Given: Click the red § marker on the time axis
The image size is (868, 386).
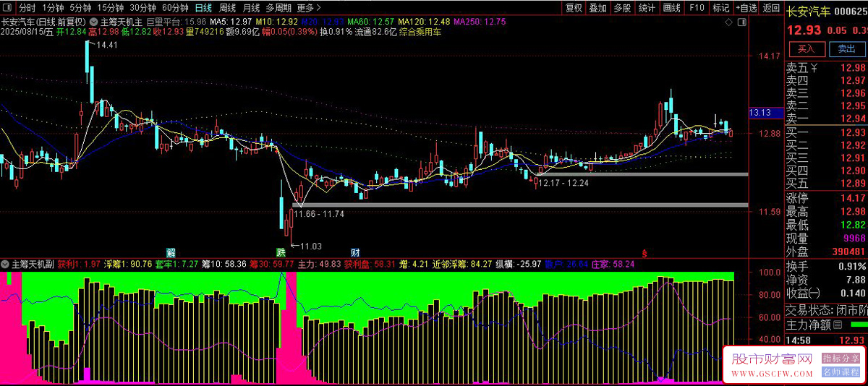Looking at the screenshot, I should pyautogui.click(x=644, y=253).
